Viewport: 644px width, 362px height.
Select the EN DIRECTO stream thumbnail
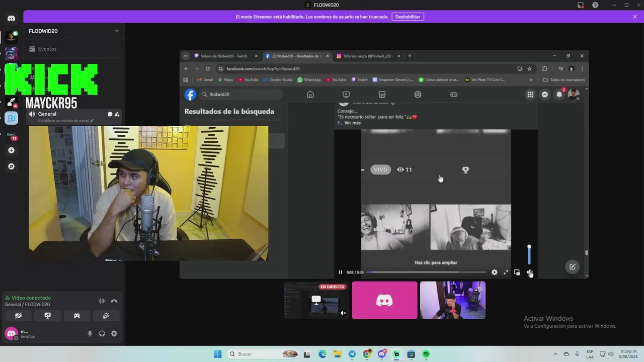click(x=316, y=300)
